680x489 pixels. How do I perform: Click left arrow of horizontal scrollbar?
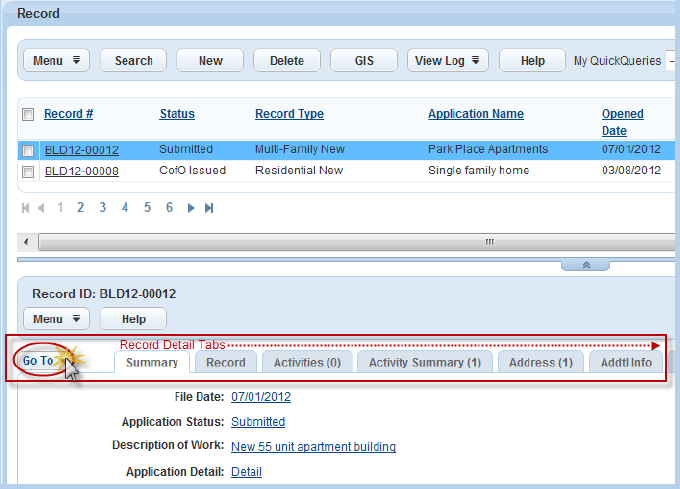click(x=26, y=241)
